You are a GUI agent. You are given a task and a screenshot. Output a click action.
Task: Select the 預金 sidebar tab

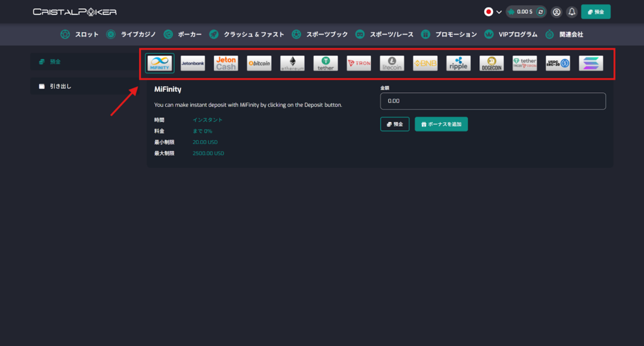tap(85, 62)
